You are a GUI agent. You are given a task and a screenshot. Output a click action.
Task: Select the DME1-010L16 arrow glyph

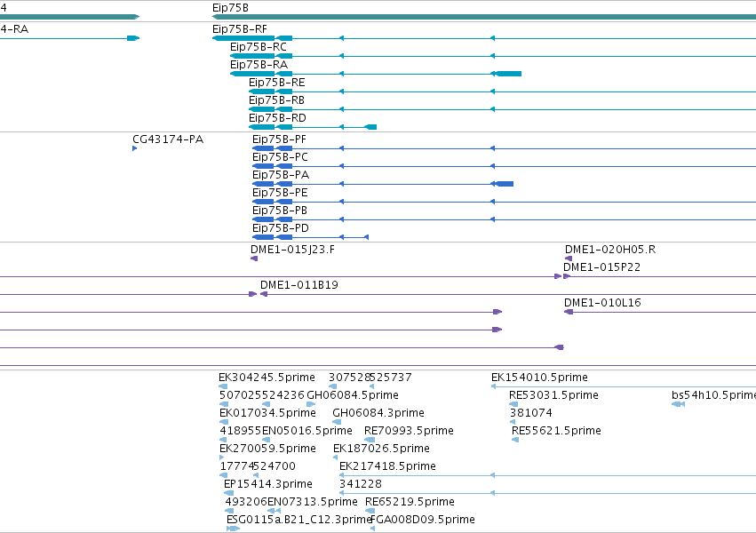(569, 312)
